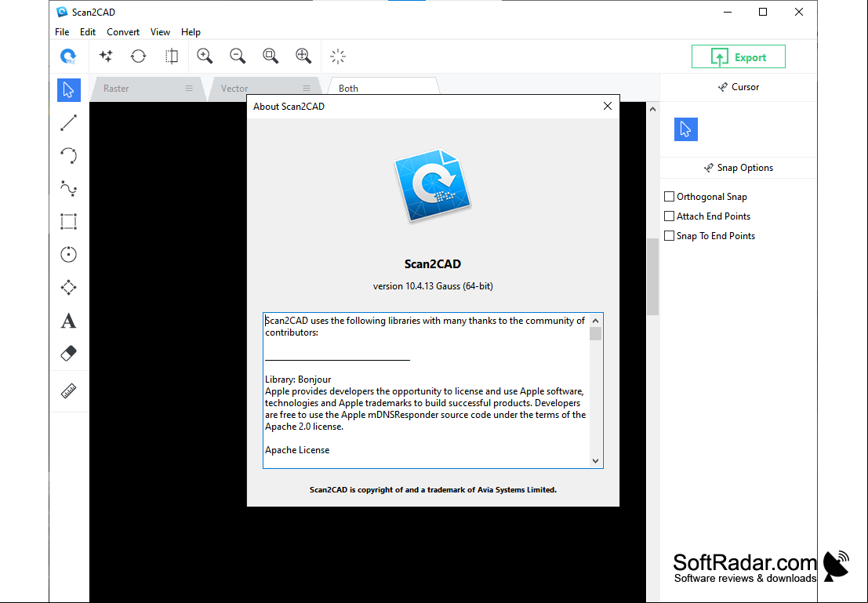The width and height of the screenshot is (868, 603).
Task: Open the View menu
Action: [x=160, y=32]
